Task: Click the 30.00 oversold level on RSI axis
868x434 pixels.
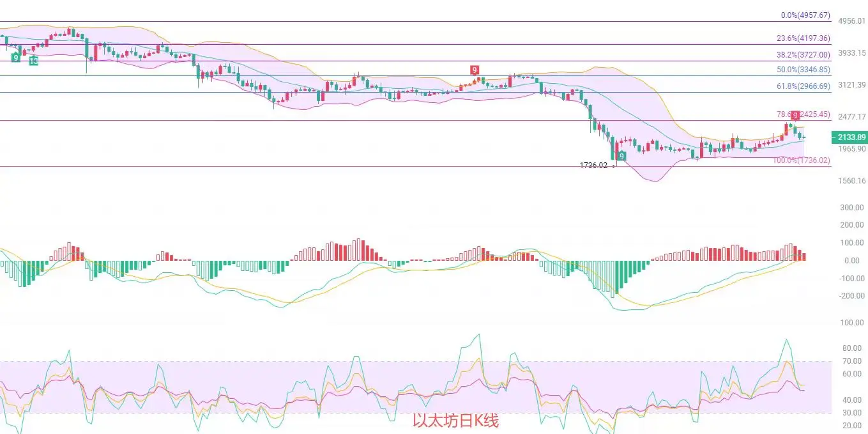Action: tap(852, 412)
